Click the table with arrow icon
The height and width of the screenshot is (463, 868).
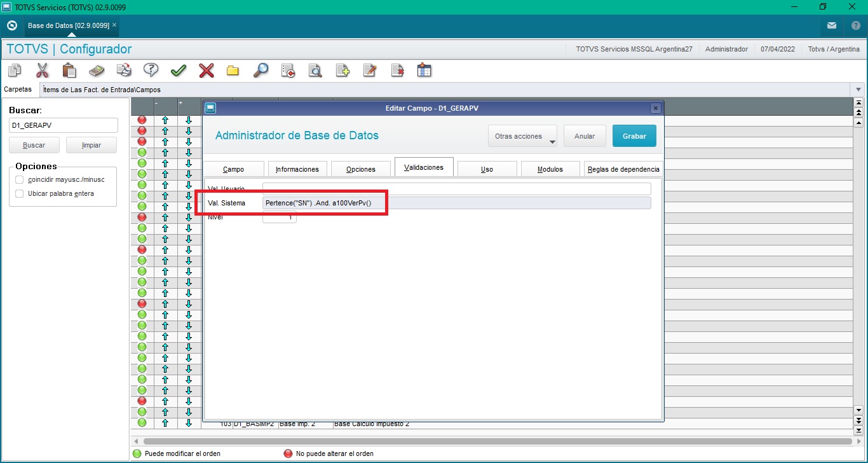click(424, 70)
